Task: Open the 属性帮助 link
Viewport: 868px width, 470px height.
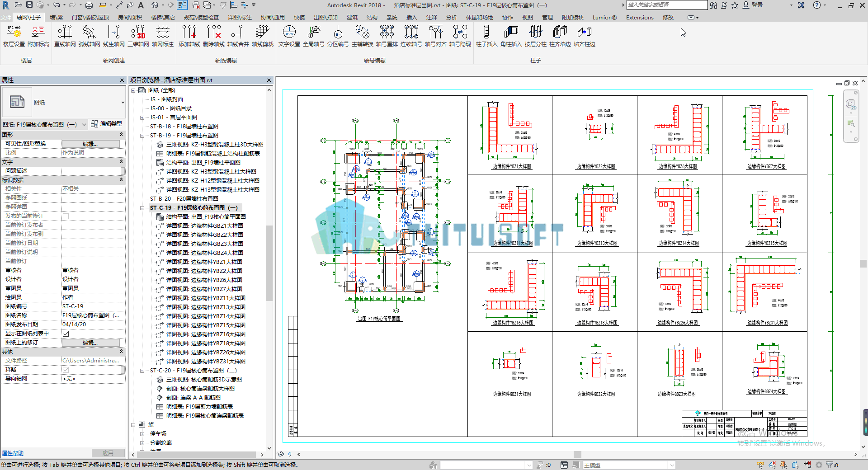Action: point(13,453)
